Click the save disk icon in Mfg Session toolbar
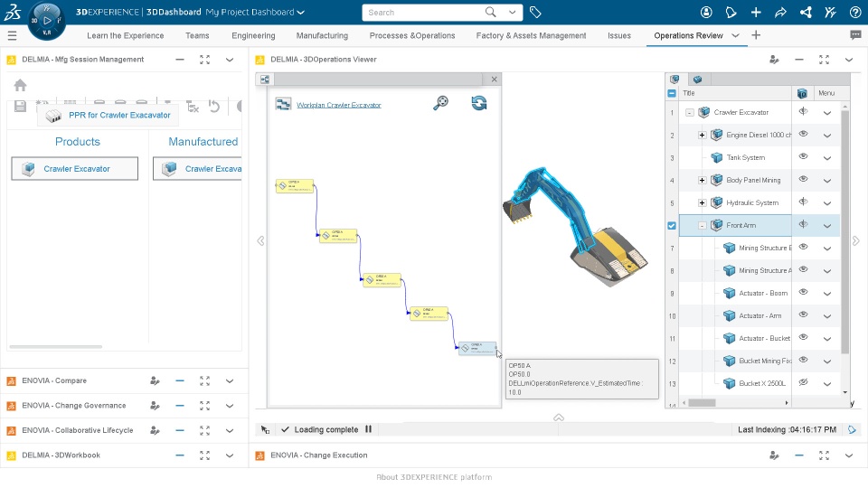The image size is (868, 488). click(x=21, y=107)
